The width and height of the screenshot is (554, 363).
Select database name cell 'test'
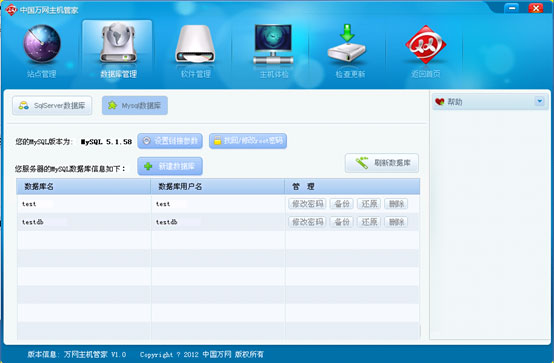(x=84, y=204)
